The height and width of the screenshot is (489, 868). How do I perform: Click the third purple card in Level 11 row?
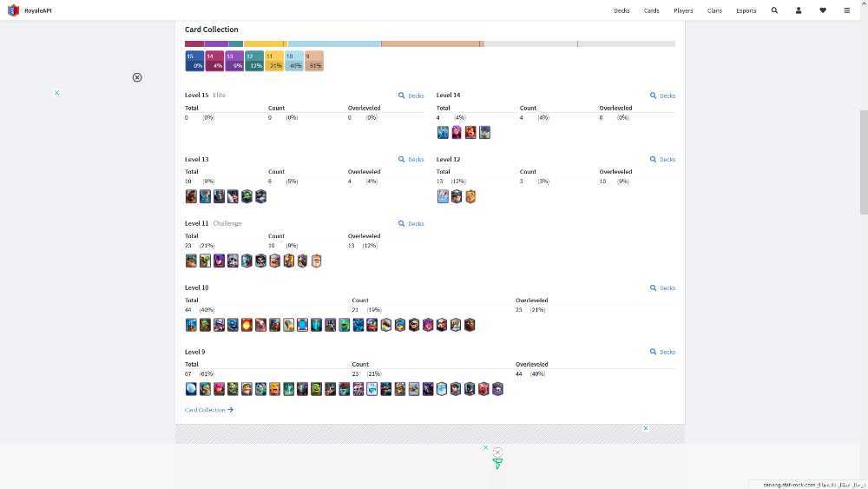(x=220, y=261)
